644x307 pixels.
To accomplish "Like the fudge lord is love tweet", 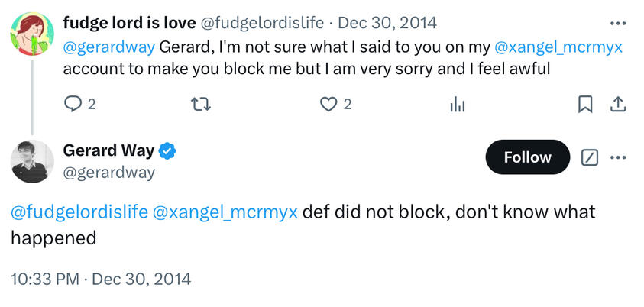I will 328,105.
